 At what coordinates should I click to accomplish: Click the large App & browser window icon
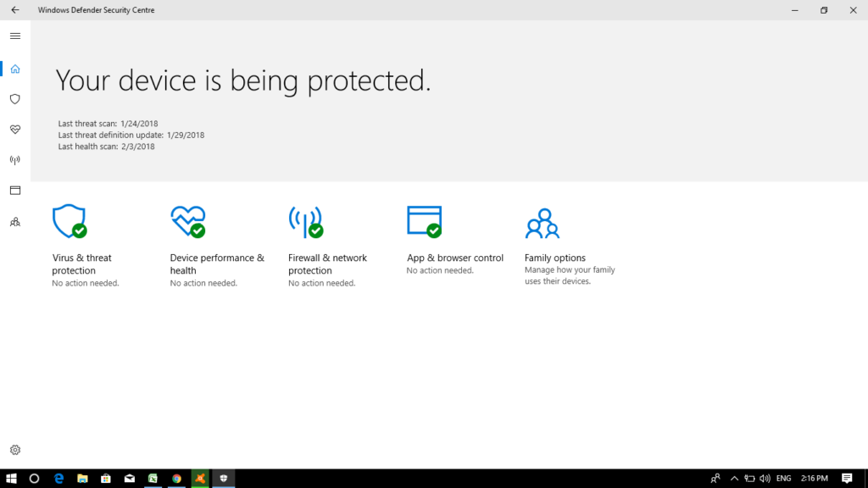[425, 222]
